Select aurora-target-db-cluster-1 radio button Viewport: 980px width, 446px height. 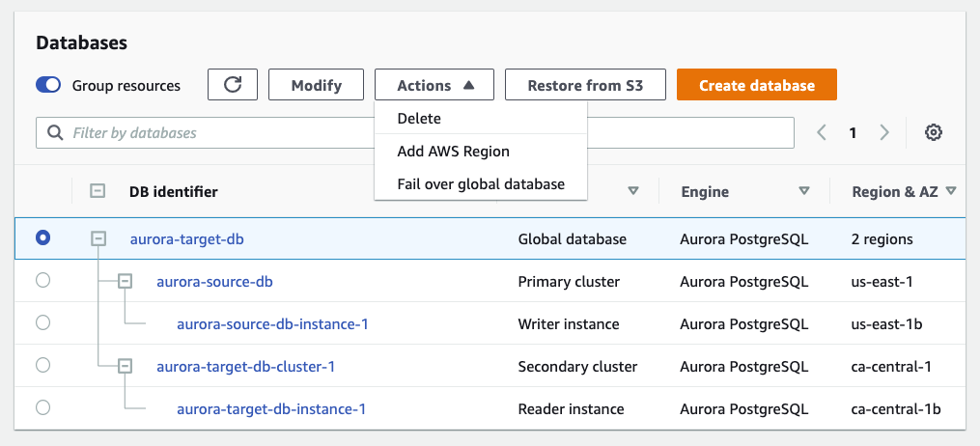[42, 365]
